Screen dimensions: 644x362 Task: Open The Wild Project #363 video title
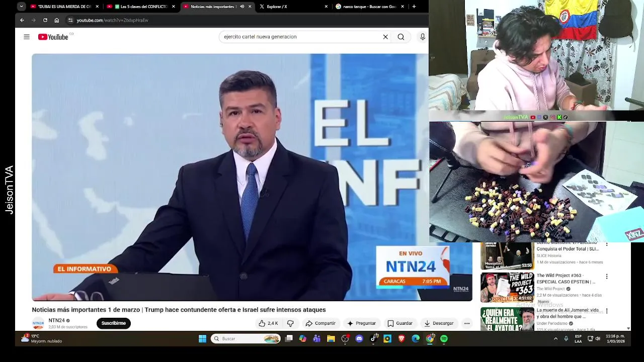(x=566, y=279)
